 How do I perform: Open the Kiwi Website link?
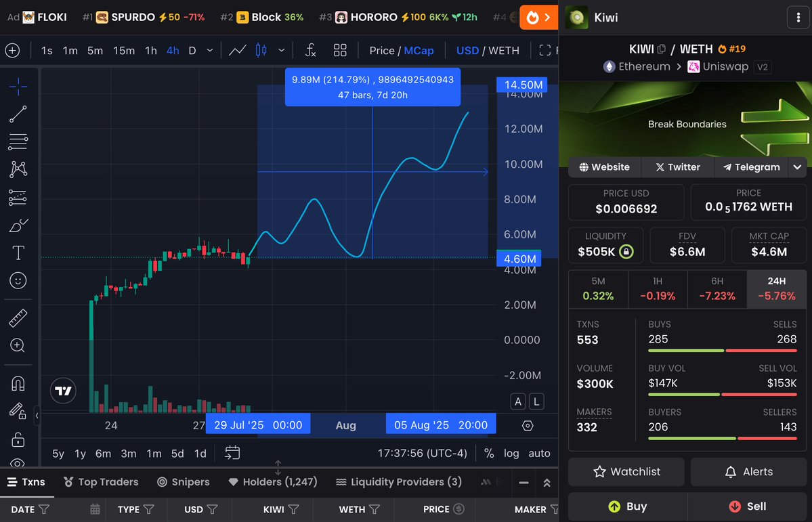pos(604,167)
